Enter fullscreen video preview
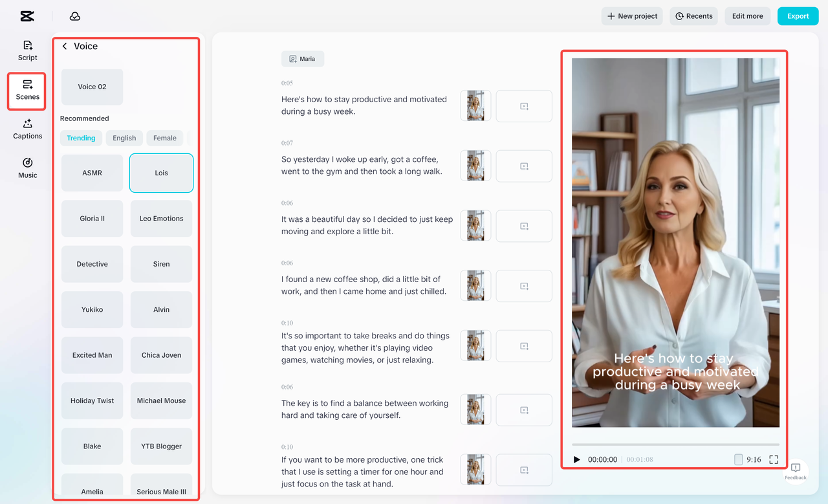 point(774,459)
